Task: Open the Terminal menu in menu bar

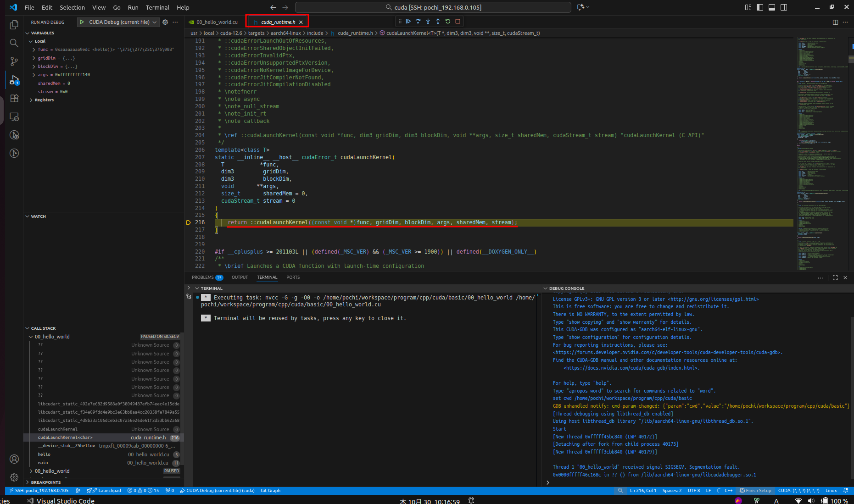Action: (157, 7)
